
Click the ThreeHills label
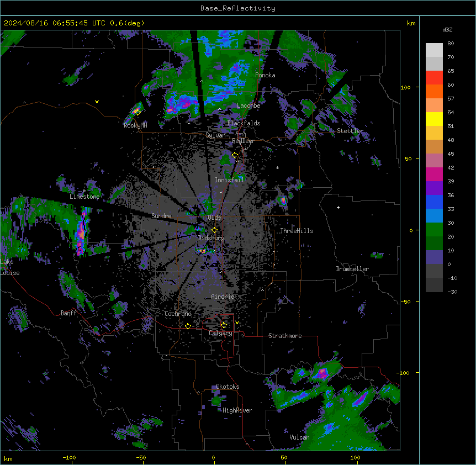[297, 231]
